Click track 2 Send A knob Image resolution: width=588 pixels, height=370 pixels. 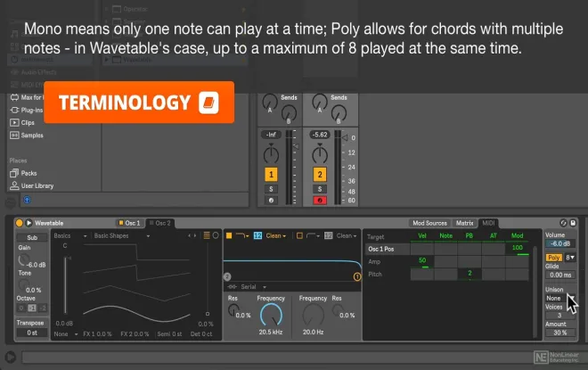pos(320,103)
